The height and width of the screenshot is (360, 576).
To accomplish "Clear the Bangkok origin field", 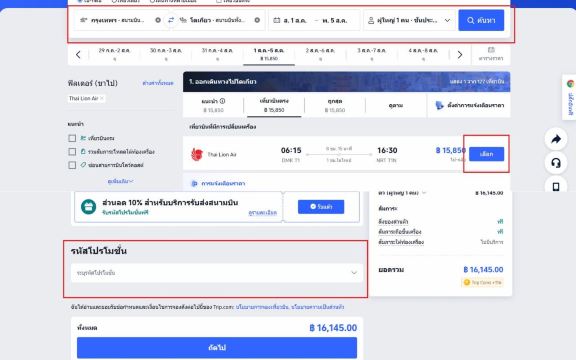I will click(158, 20).
